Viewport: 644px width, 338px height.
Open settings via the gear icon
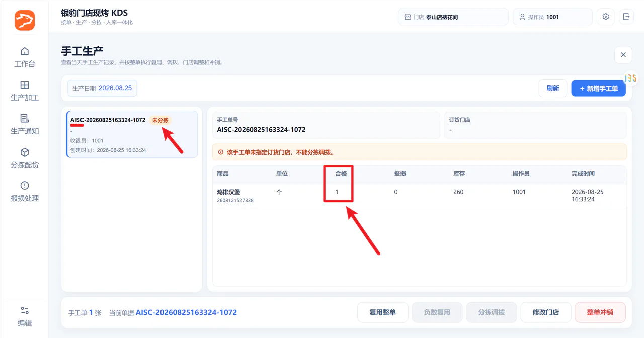(x=606, y=17)
